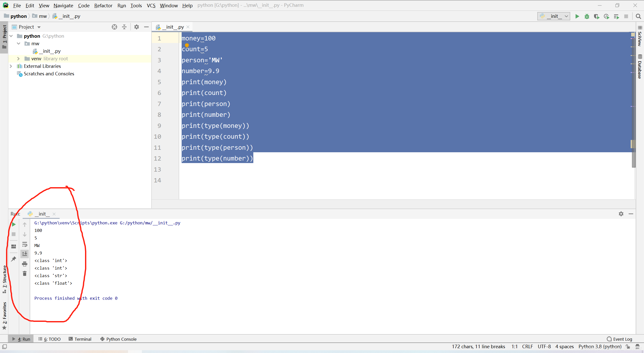Collapse the python root folder
Screen dimensions: 644x353
pos(11,36)
